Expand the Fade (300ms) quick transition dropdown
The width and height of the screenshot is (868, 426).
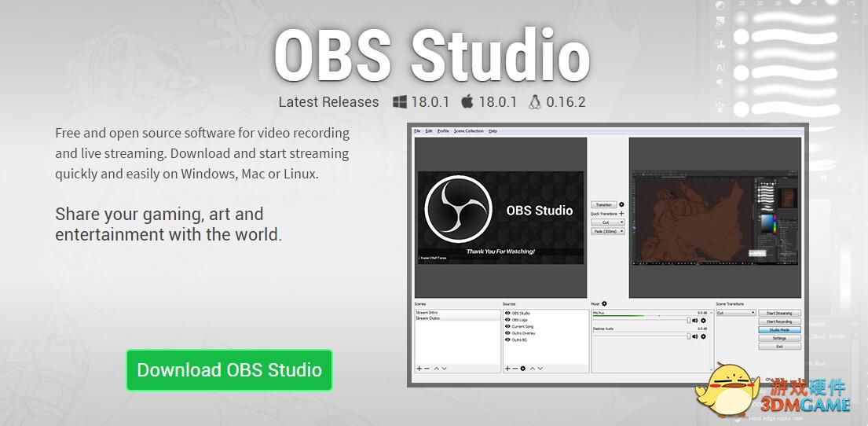pos(607,232)
